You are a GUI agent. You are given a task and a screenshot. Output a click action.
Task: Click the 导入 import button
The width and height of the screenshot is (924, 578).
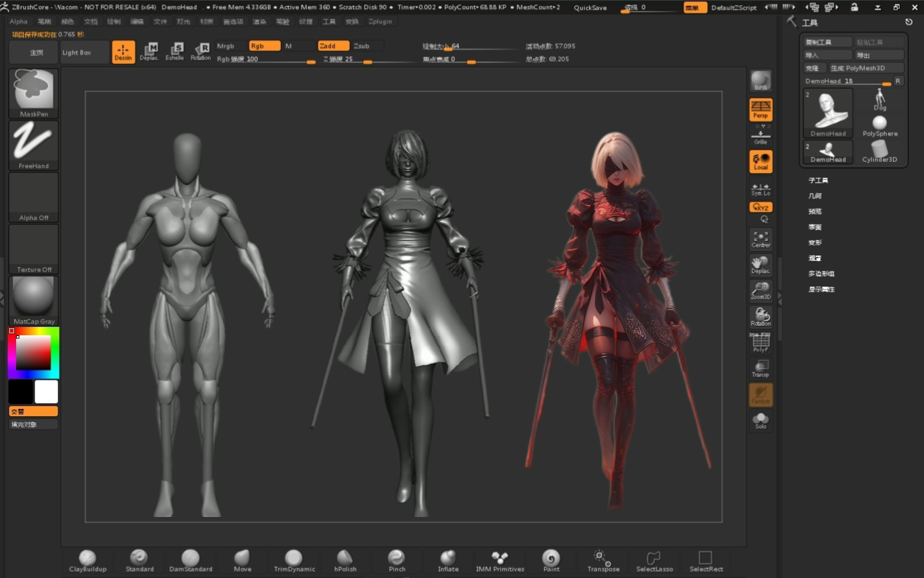(828, 55)
